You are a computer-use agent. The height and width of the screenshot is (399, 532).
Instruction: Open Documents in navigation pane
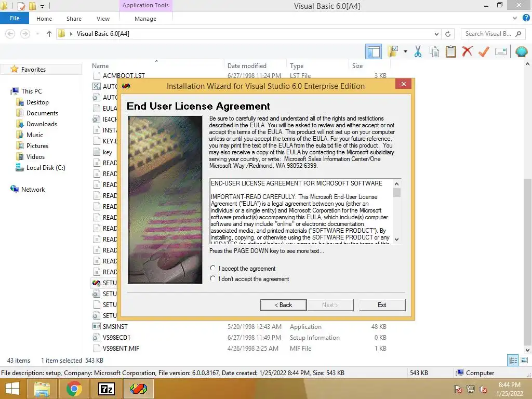[42, 113]
